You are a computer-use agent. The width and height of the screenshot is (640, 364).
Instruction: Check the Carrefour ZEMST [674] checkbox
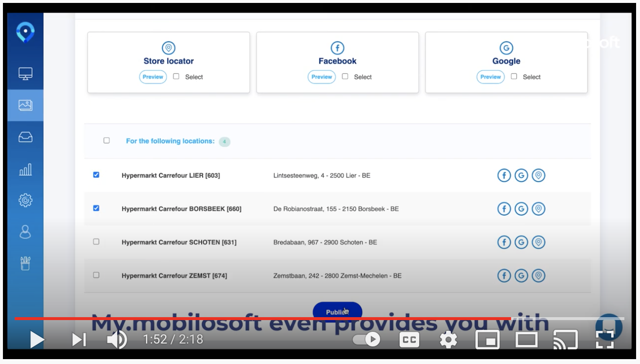coord(96,275)
